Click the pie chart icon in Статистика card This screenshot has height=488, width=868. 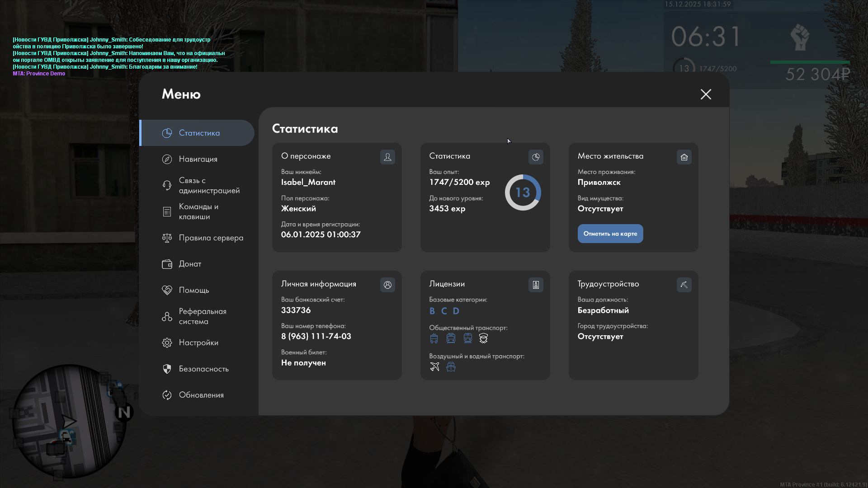(536, 157)
